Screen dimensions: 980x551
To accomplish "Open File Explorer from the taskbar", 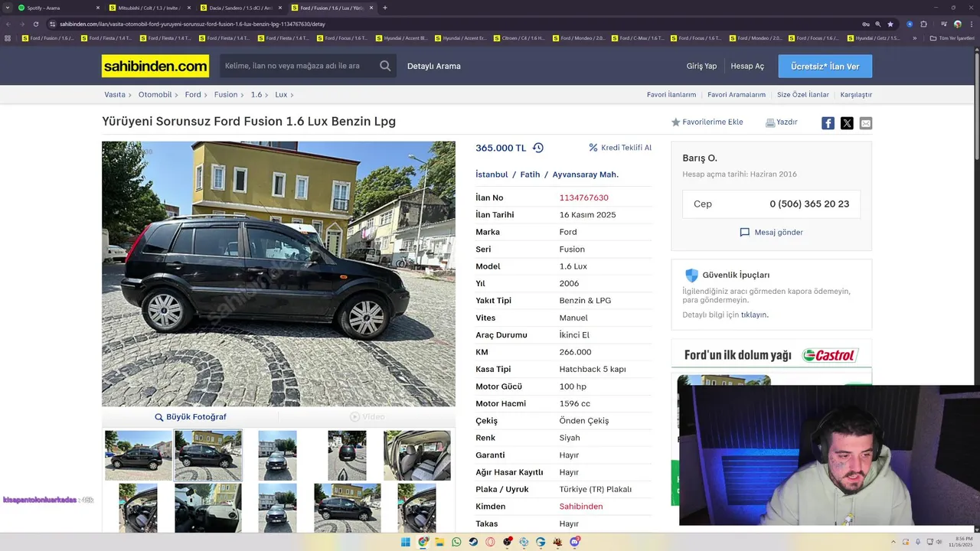I will tap(439, 542).
